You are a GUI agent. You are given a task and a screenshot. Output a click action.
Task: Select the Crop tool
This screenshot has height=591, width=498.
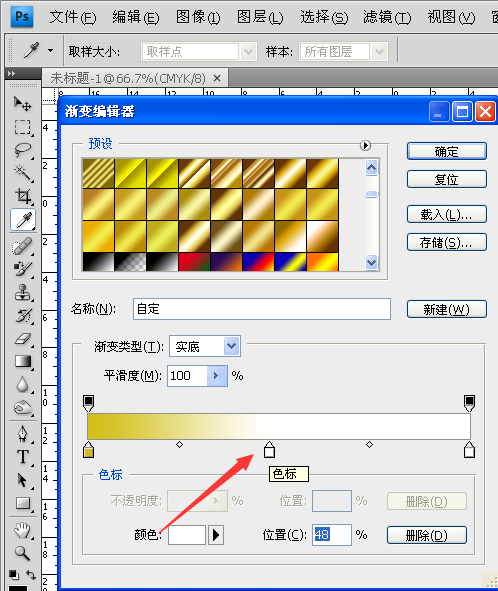[x=23, y=196]
